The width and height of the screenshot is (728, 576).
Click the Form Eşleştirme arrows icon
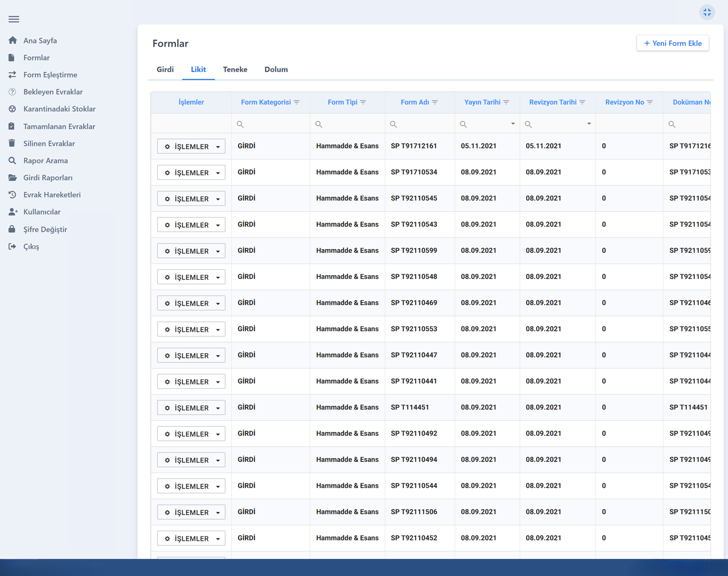click(x=12, y=75)
